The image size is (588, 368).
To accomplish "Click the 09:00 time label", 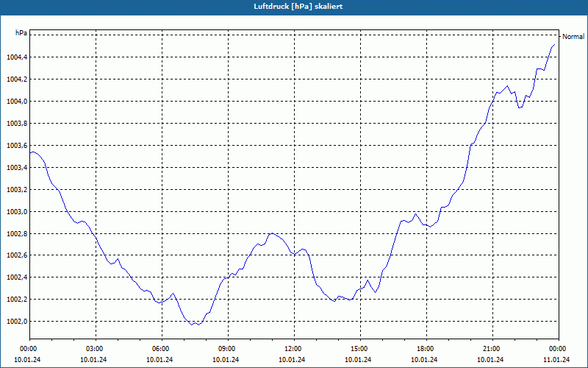I will [x=229, y=348].
